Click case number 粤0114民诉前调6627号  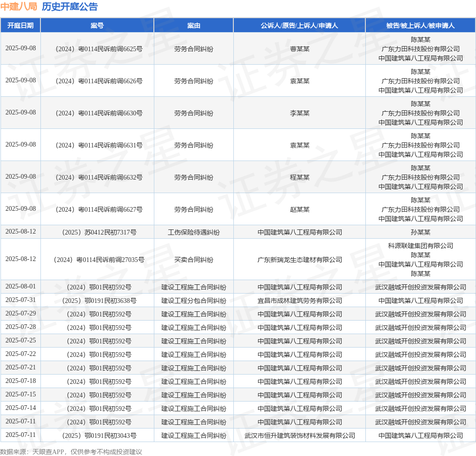point(99,209)
